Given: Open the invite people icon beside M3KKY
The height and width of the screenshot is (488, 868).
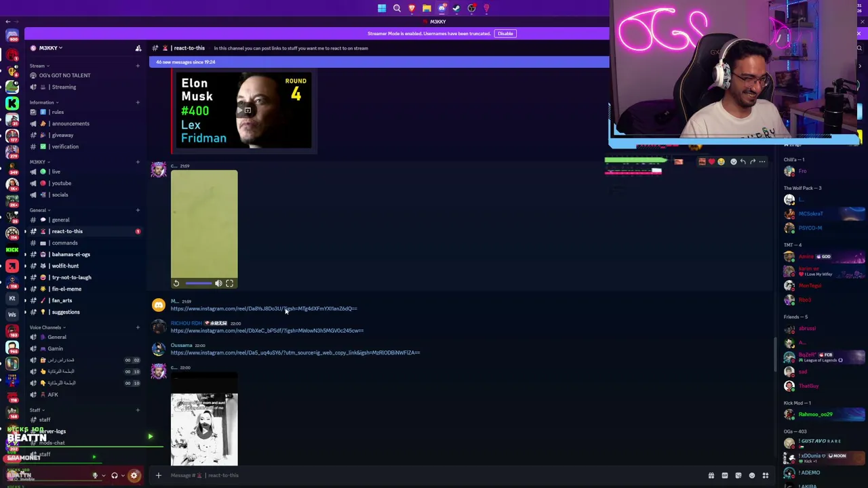Looking at the screenshot, I should 138,48.
